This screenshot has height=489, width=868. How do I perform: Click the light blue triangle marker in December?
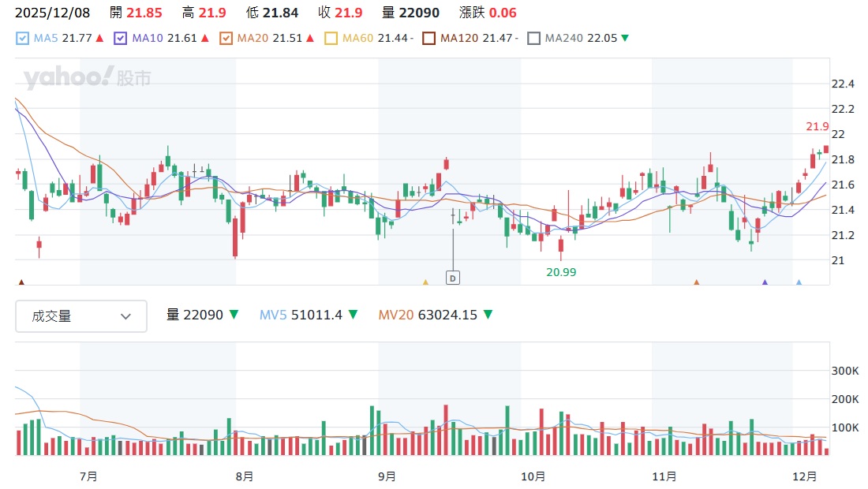point(799,282)
